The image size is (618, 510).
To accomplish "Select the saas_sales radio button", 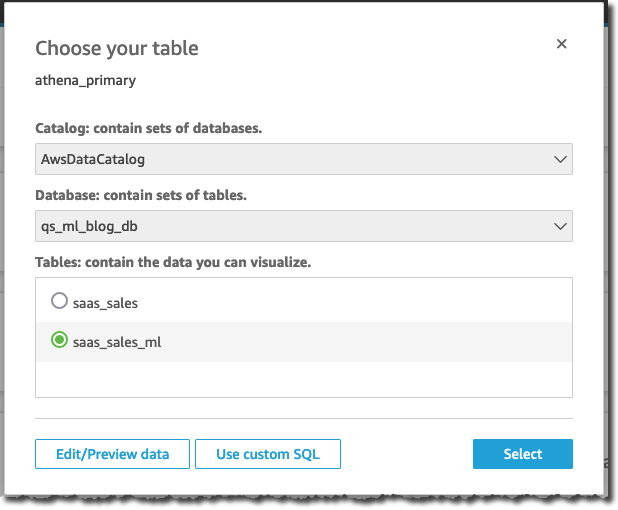I will 58,301.
